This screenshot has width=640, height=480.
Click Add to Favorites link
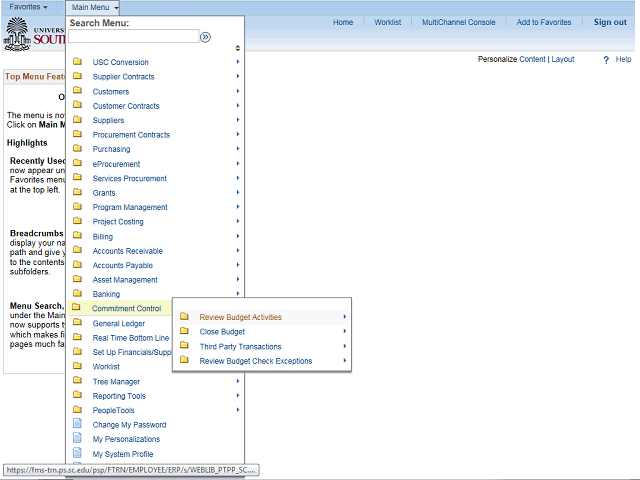pyautogui.click(x=544, y=22)
